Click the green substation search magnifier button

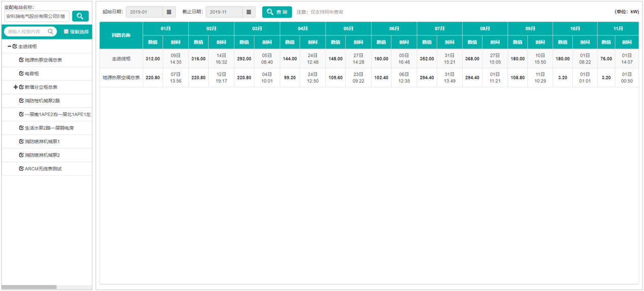(80, 16)
